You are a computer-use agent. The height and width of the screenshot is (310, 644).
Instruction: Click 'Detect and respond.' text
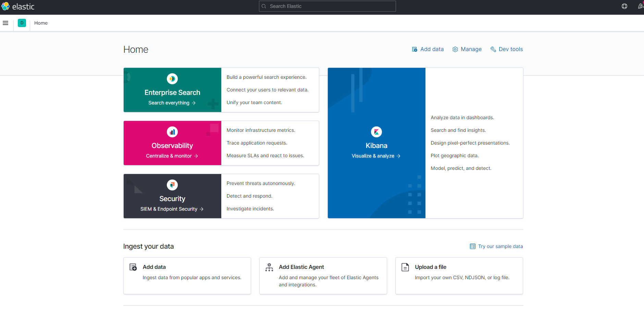pyautogui.click(x=249, y=196)
